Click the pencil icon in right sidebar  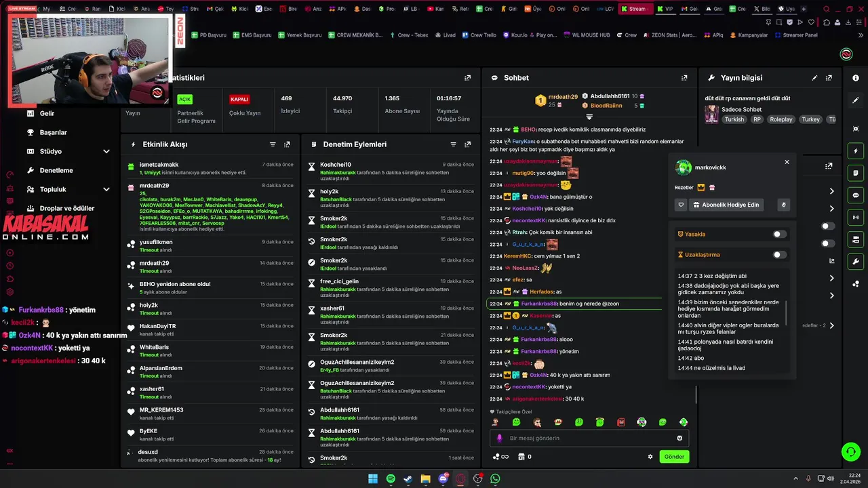pos(856,100)
